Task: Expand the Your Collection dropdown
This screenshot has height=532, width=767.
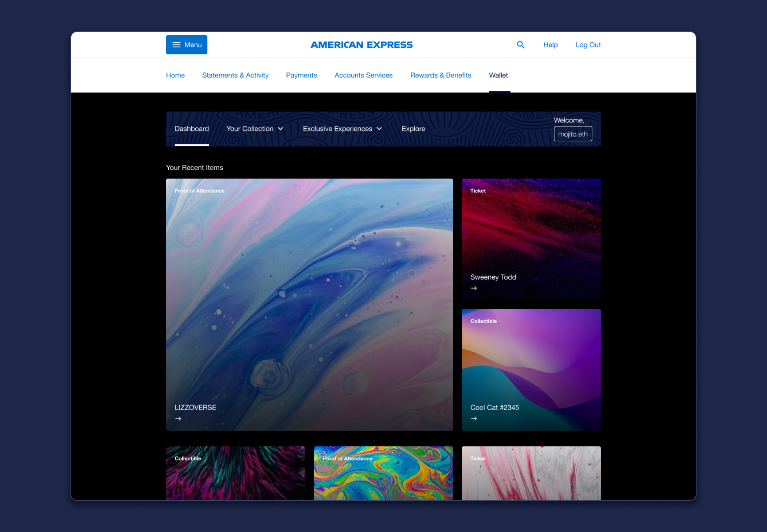Action: [255, 129]
